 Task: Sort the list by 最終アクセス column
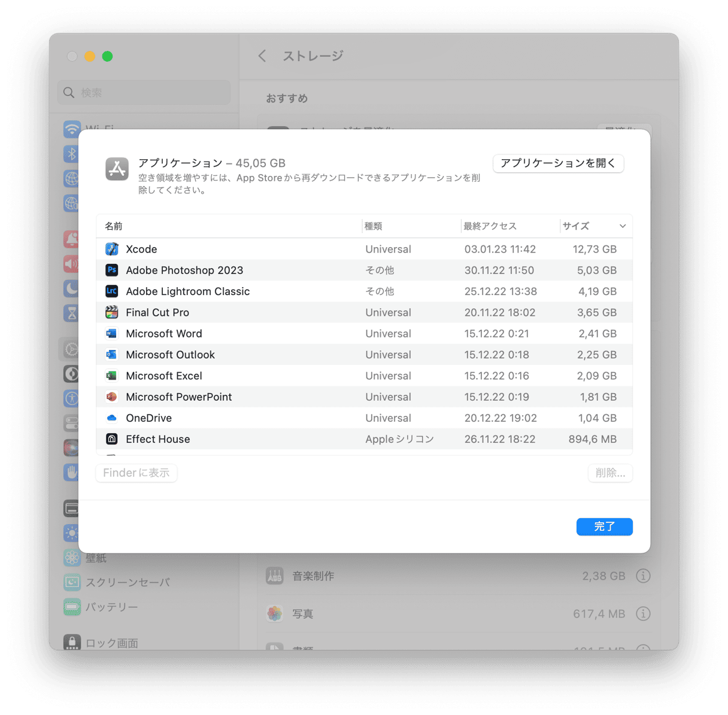pyautogui.click(x=490, y=226)
